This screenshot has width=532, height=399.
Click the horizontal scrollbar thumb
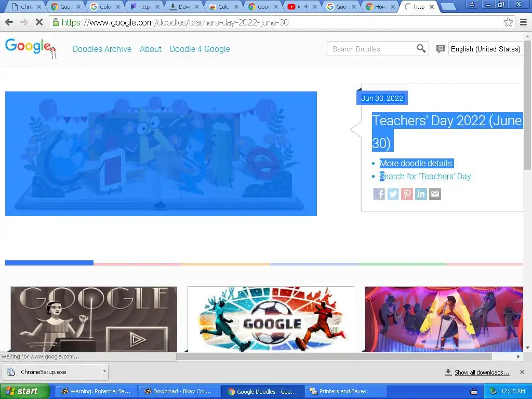(334, 356)
